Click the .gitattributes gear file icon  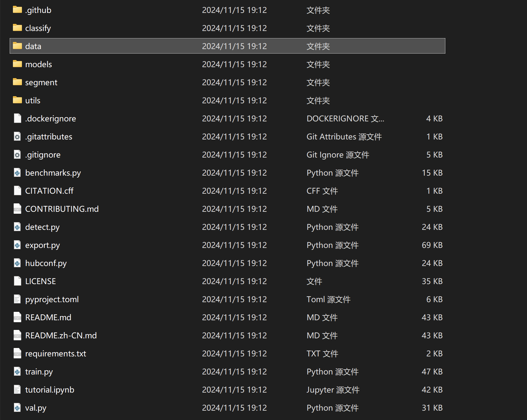(17, 137)
